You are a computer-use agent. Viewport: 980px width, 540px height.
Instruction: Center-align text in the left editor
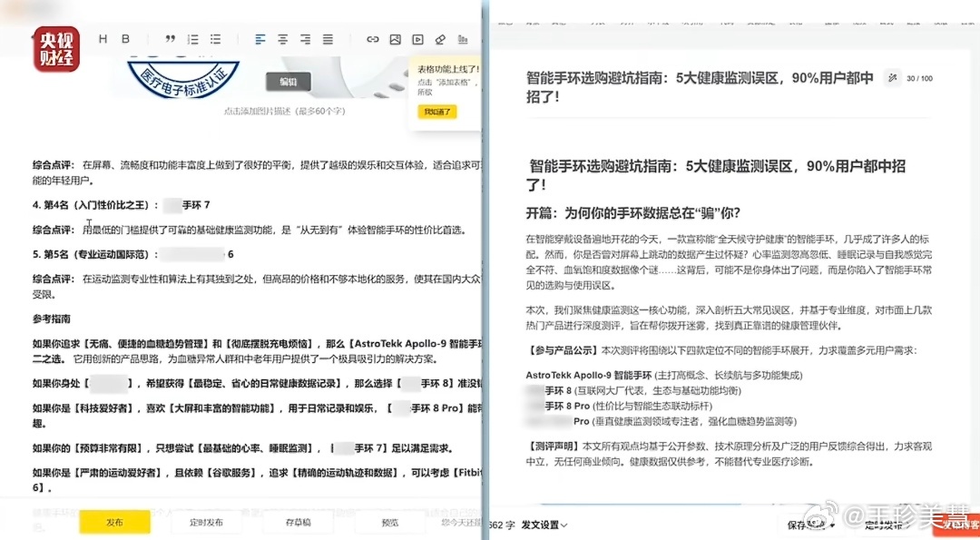click(x=282, y=39)
